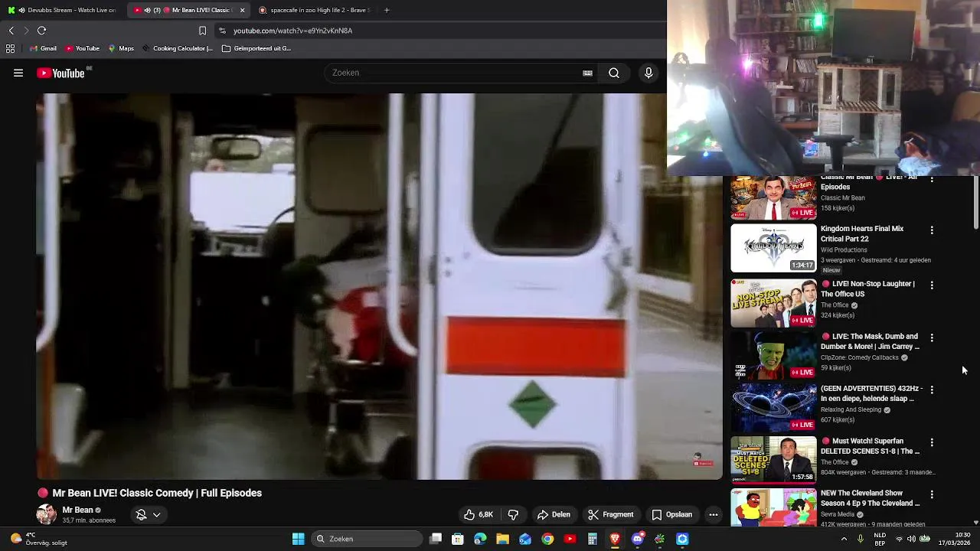The height and width of the screenshot is (551, 980).
Task: Open Calculator from the taskbar
Action: [x=592, y=539]
